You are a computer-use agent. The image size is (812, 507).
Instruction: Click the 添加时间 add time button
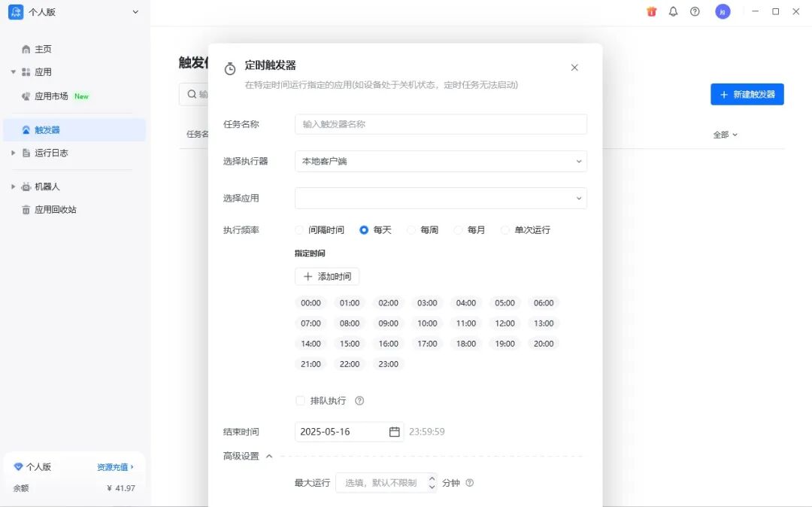pyautogui.click(x=326, y=276)
